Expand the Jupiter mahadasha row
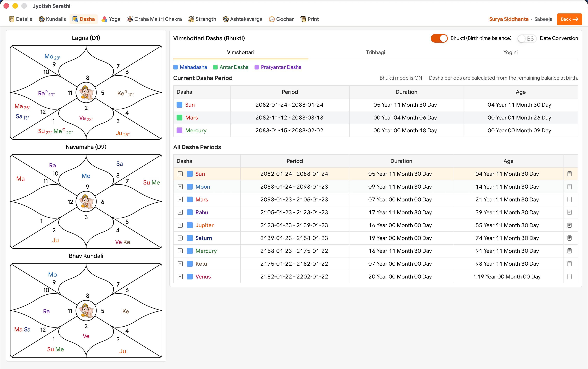 coord(180,225)
